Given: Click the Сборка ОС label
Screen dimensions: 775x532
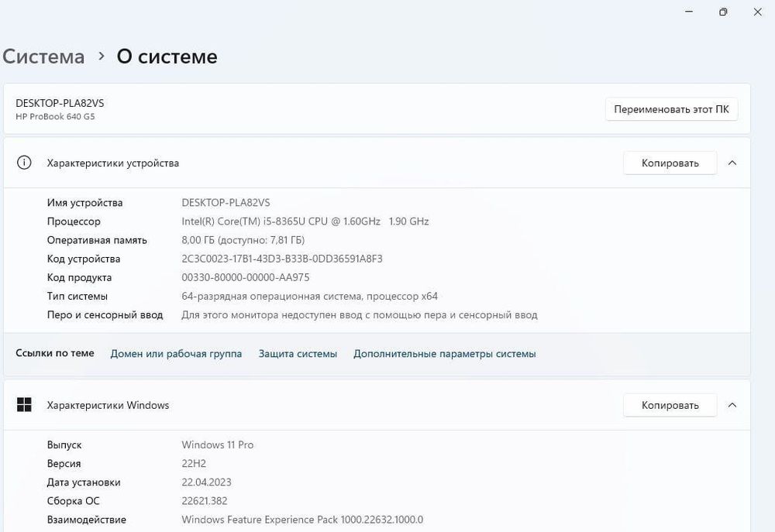Looking at the screenshot, I should pos(73,501).
